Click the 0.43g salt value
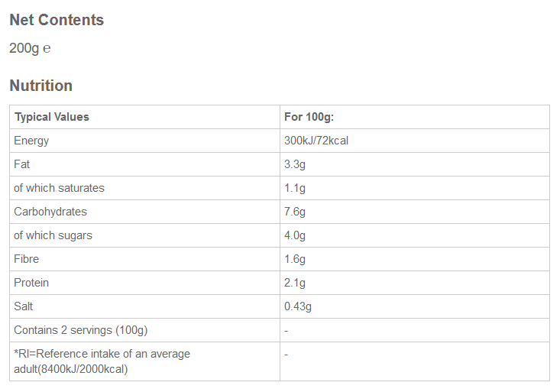Viewport: 560px width, 392px height. [298, 306]
